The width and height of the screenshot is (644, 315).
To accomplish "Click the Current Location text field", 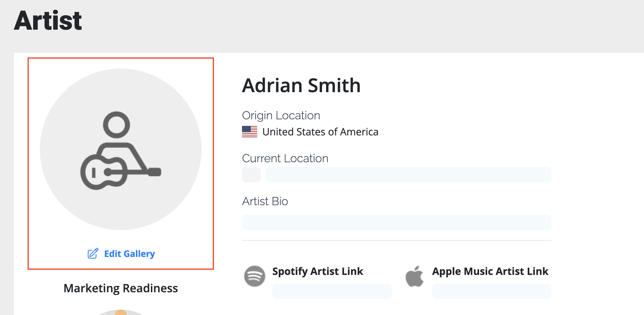I will pos(408,175).
